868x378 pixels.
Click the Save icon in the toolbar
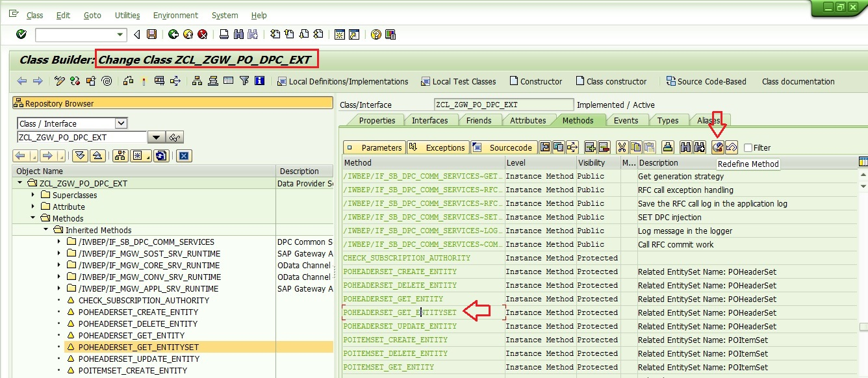(x=151, y=34)
